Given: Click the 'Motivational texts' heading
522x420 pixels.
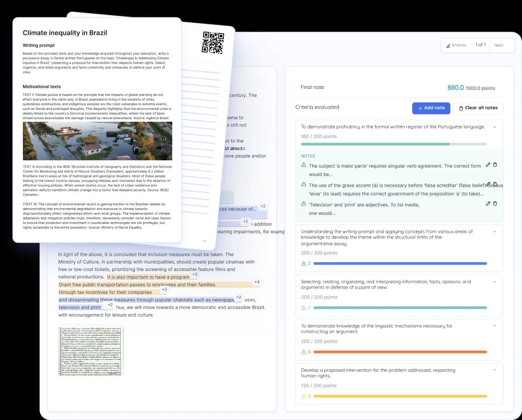Looking at the screenshot, I should point(41,87).
